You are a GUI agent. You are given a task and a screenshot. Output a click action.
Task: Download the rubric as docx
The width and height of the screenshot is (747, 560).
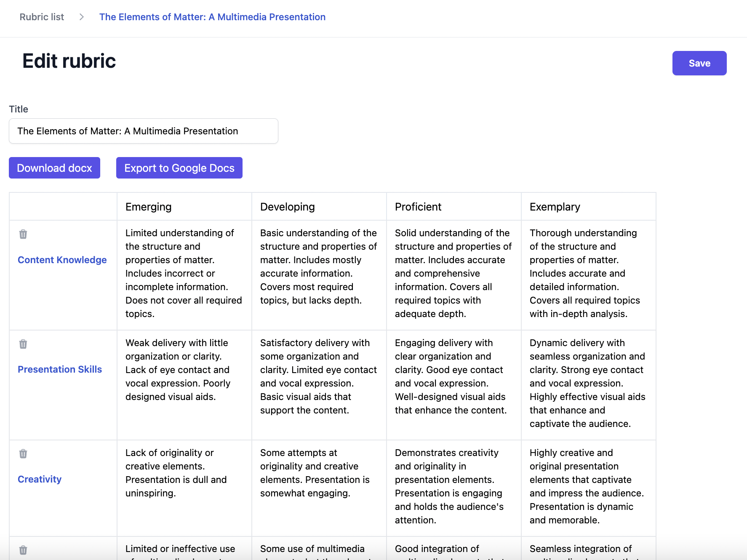54,168
